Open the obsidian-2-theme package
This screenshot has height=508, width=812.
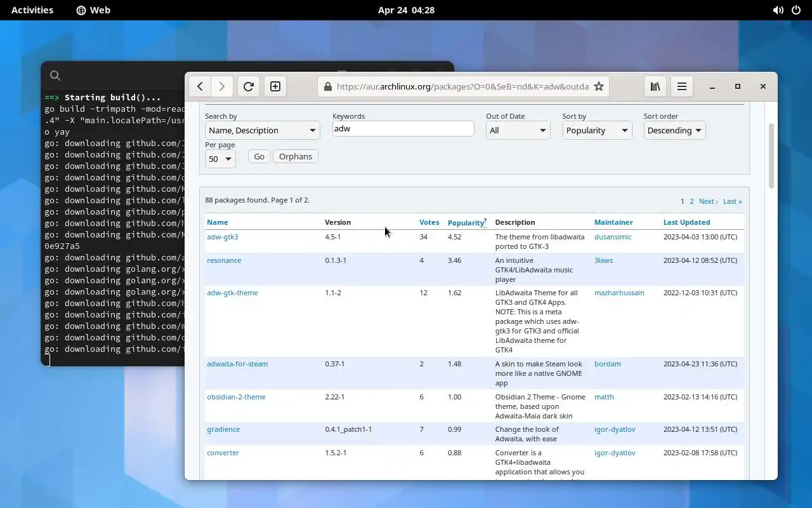pyautogui.click(x=236, y=397)
